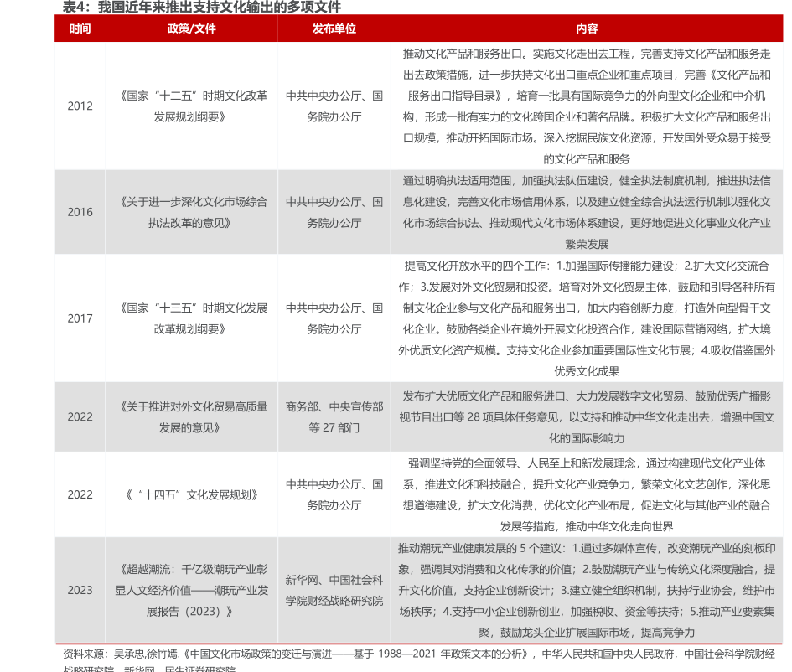This screenshot has height=672, width=792.
Task: Click the 2022 cell beside 十四五 plan row
Action: [80, 494]
